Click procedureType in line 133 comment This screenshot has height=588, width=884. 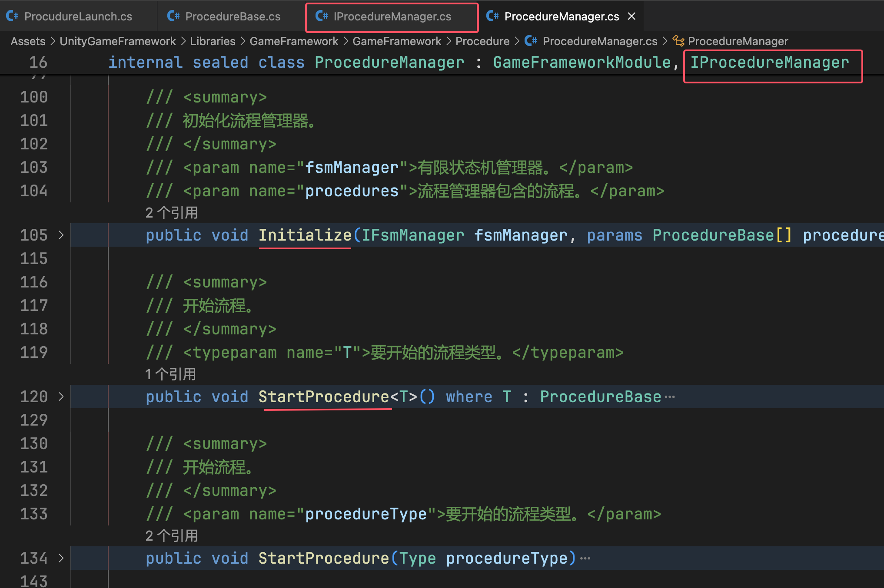pos(366,514)
